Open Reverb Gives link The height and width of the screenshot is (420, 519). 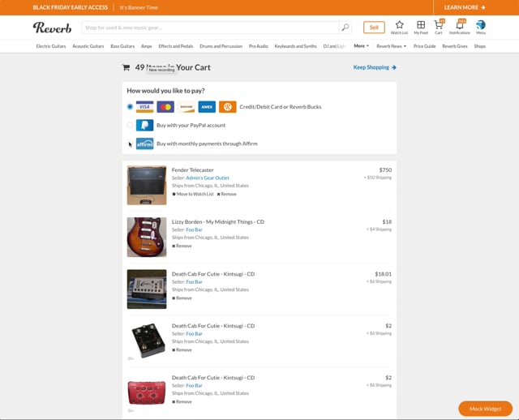(x=455, y=46)
